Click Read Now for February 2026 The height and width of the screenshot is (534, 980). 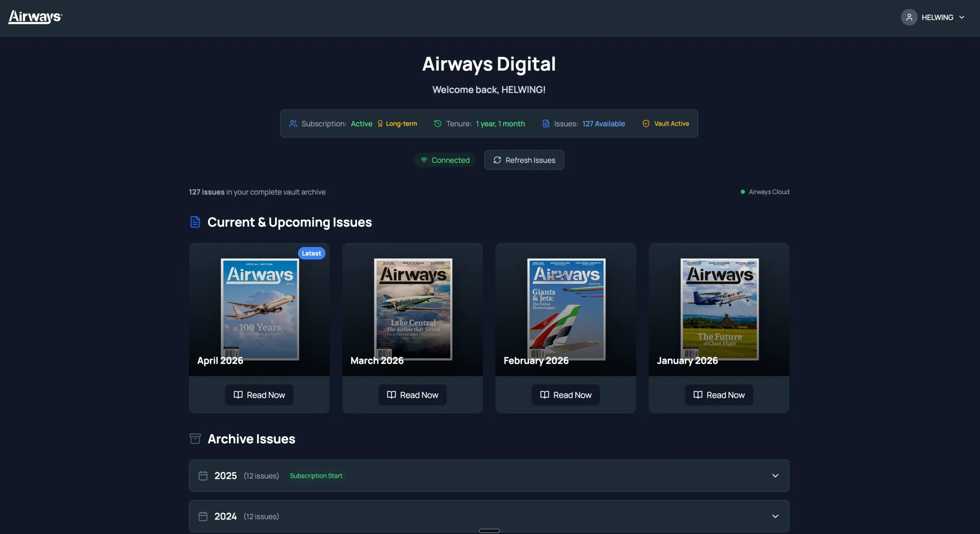565,395
